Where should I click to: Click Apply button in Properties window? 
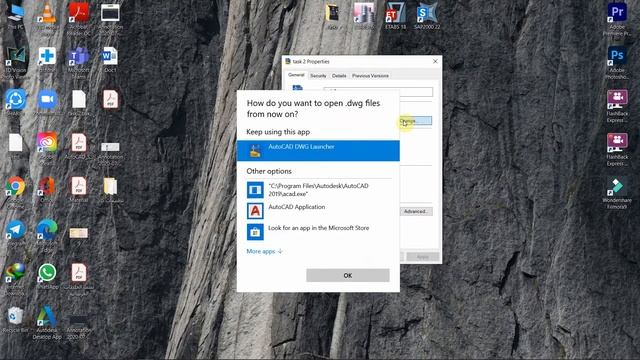click(422, 257)
